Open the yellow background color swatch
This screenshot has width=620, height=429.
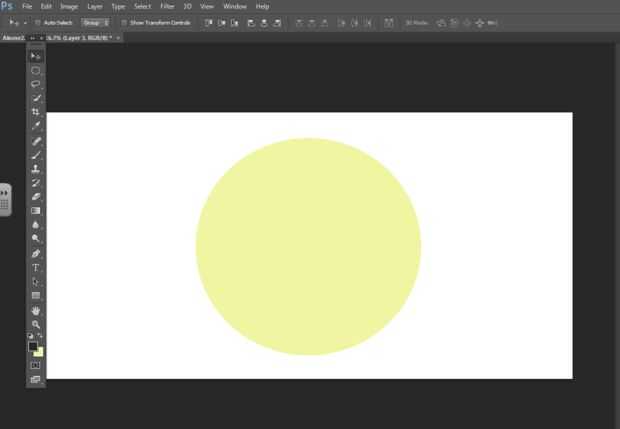(40, 353)
